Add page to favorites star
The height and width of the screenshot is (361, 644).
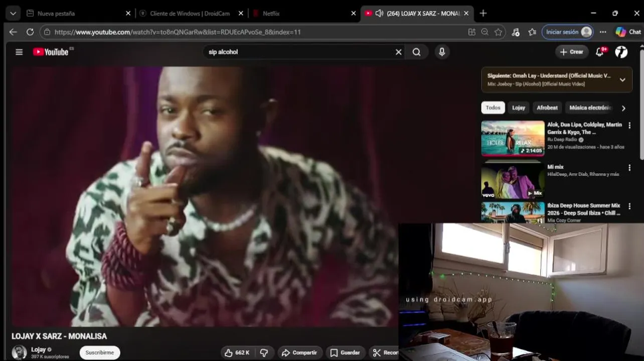(498, 32)
